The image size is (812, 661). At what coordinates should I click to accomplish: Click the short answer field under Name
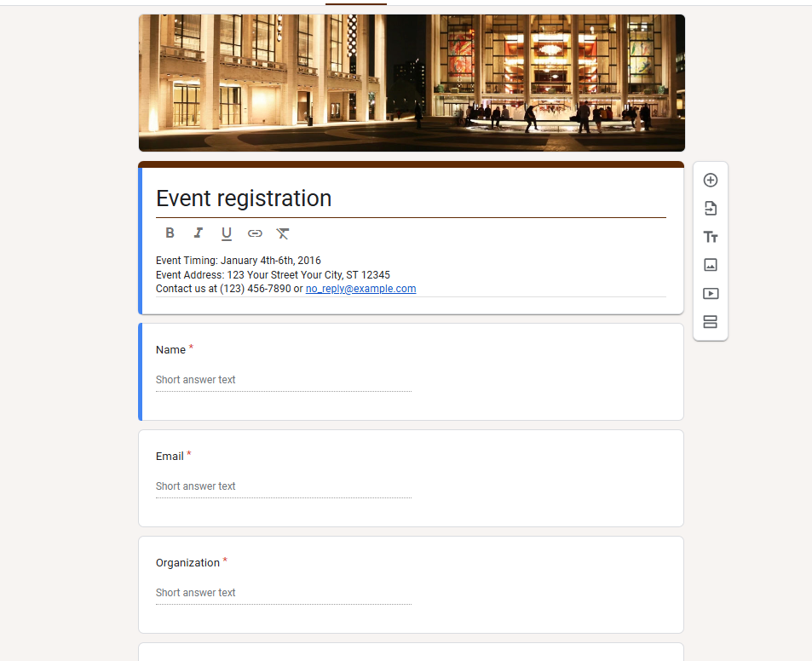(x=283, y=380)
